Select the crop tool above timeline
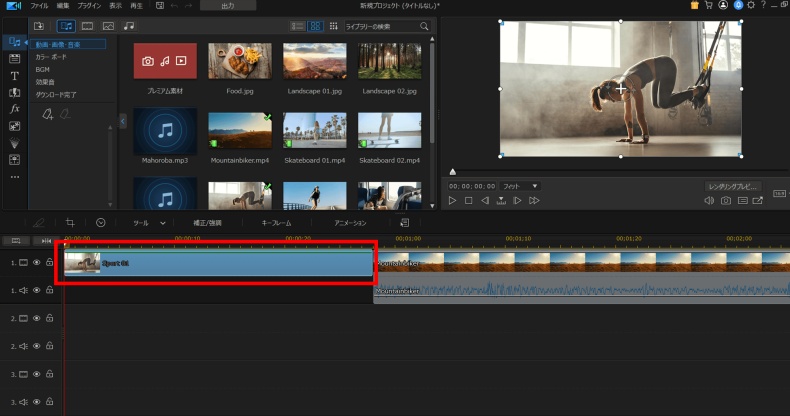 pyautogui.click(x=70, y=223)
